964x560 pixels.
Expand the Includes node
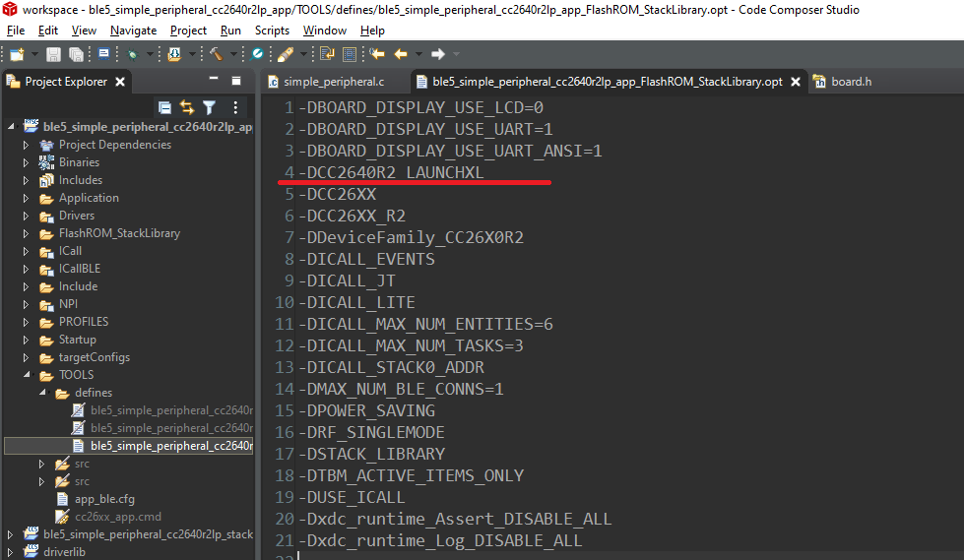click(x=26, y=181)
